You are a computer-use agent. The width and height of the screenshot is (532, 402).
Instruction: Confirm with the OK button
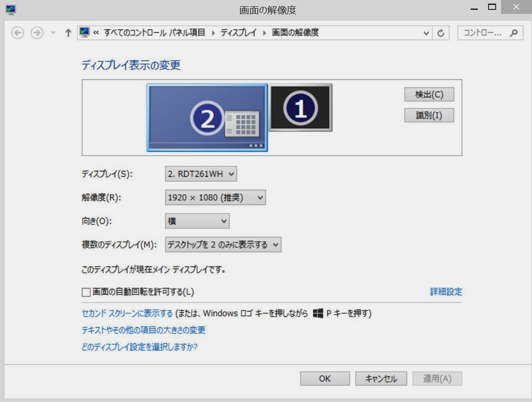[x=325, y=379]
